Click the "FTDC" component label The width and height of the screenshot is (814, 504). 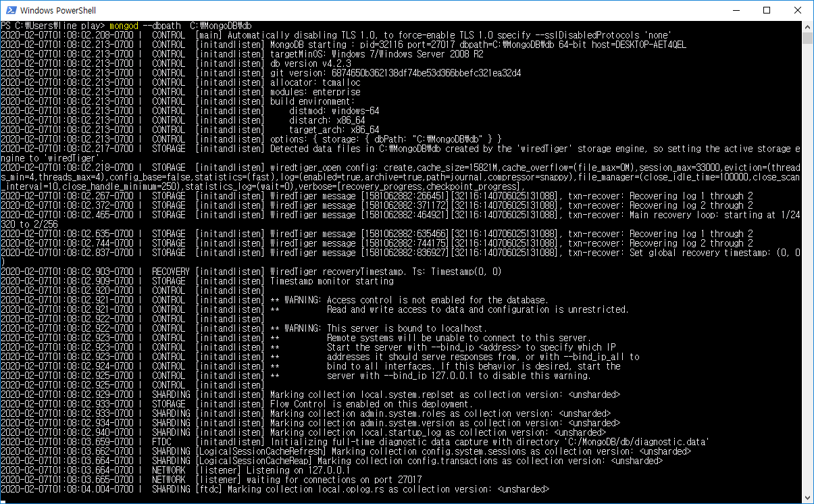tap(161, 442)
